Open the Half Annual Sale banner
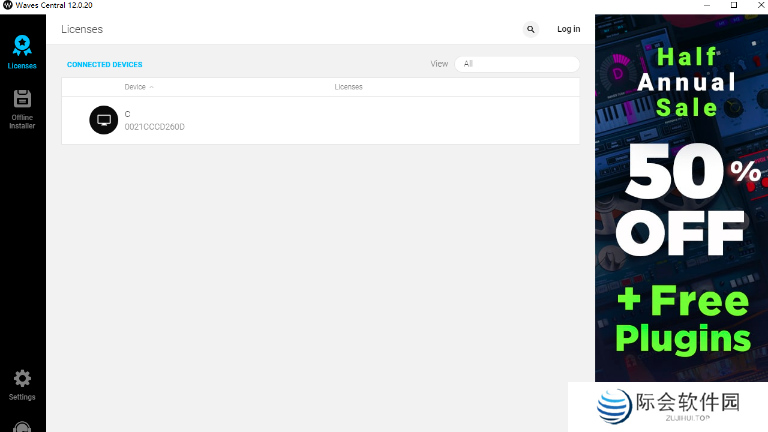Viewport: 768px width, 432px height. [681, 81]
